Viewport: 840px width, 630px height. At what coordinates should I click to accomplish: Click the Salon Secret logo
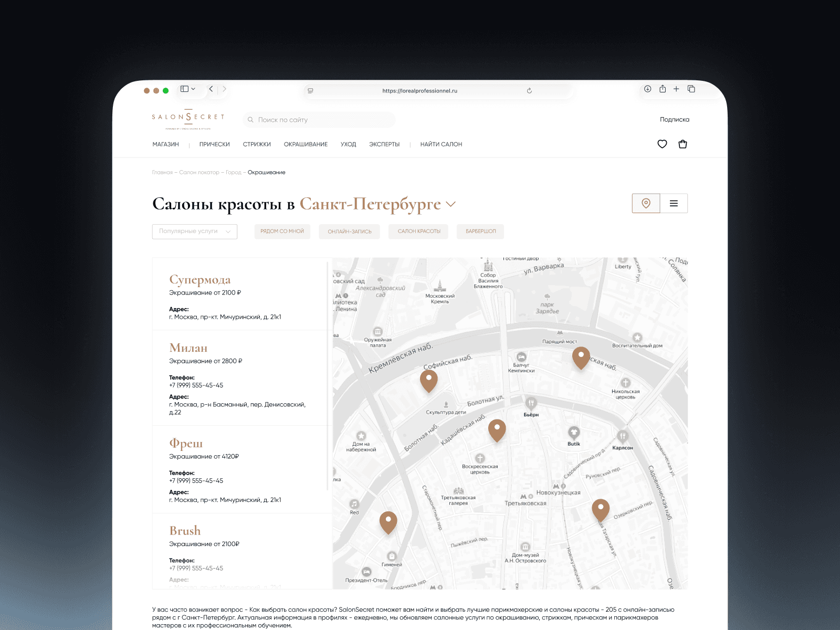tap(188, 119)
